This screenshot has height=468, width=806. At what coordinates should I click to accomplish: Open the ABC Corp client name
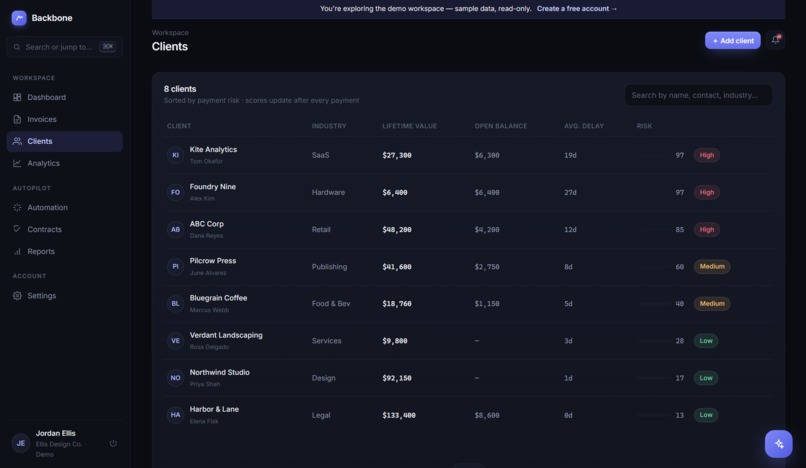tap(207, 224)
